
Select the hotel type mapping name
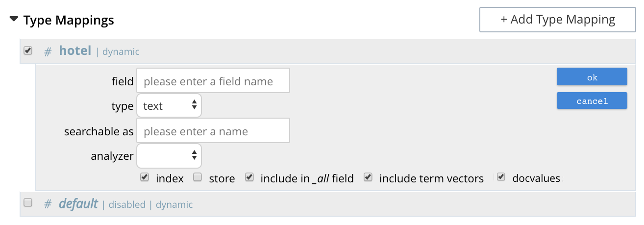[75, 50]
